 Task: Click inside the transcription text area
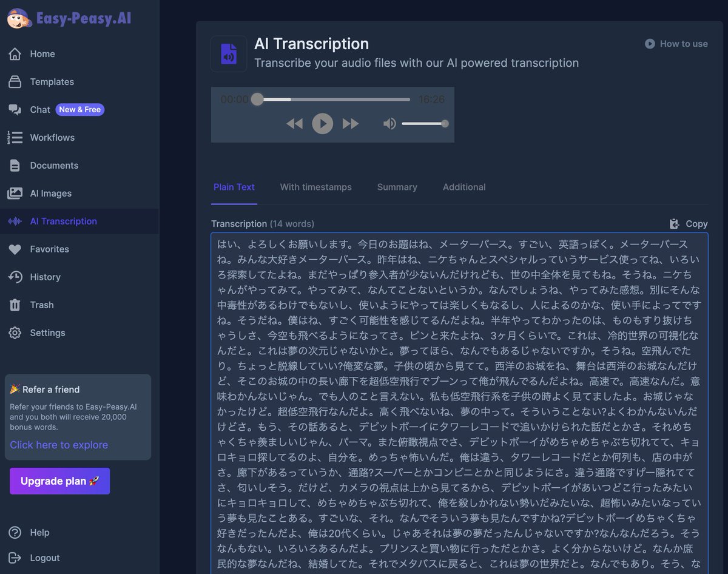[x=459, y=403]
